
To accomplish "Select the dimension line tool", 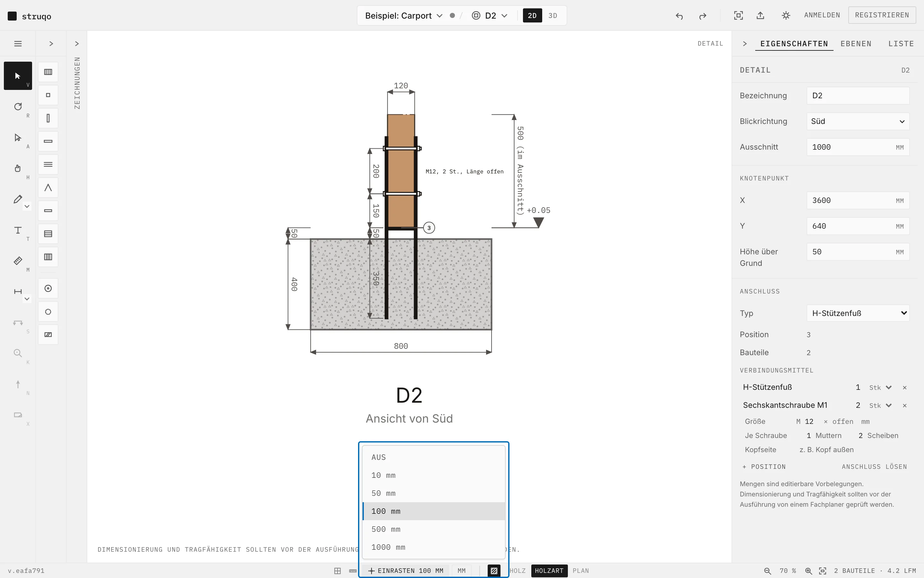I will tap(18, 292).
